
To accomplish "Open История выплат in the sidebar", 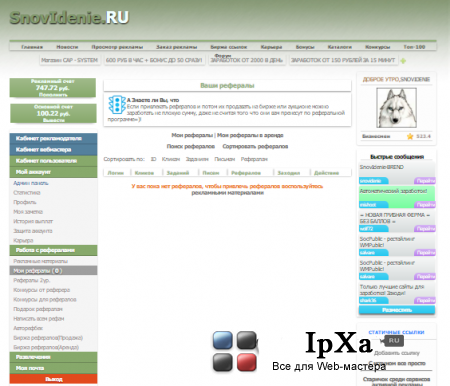I will tap(33, 221).
